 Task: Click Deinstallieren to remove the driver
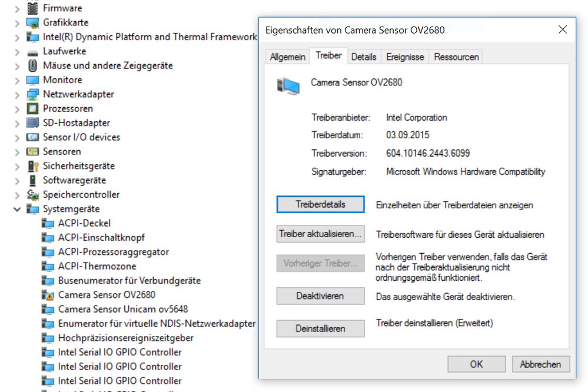[x=320, y=328]
